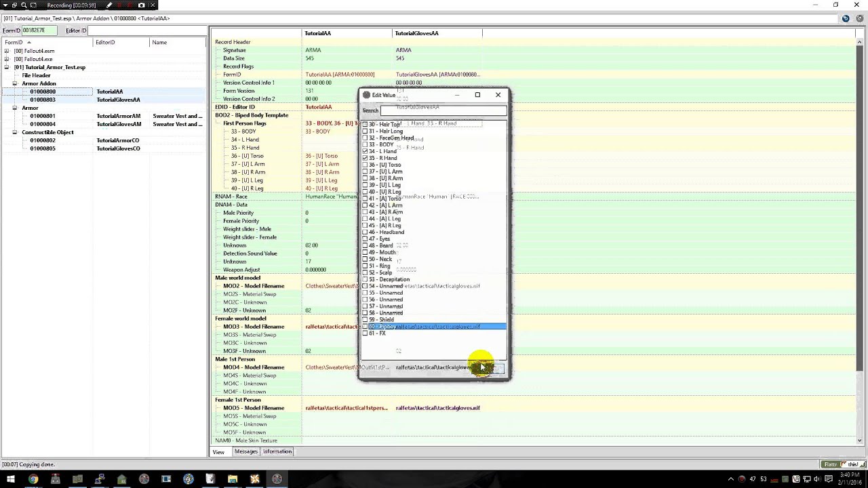Click the EDID - Editor ID row label
The width and height of the screenshot is (868, 488).
click(235, 107)
